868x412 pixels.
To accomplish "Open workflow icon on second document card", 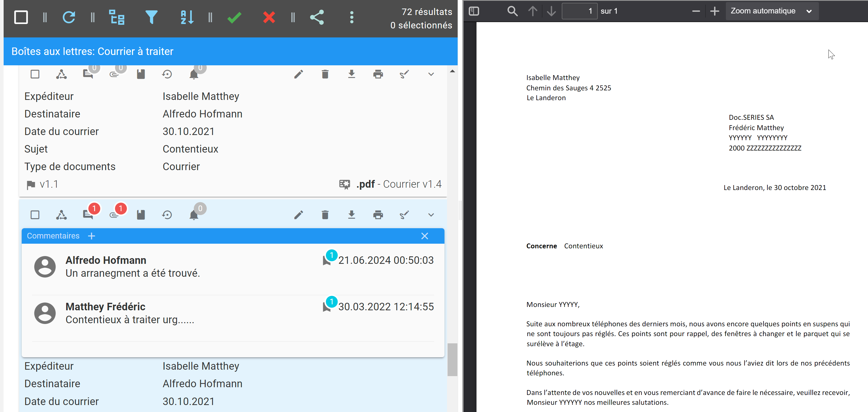I will click(x=61, y=215).
